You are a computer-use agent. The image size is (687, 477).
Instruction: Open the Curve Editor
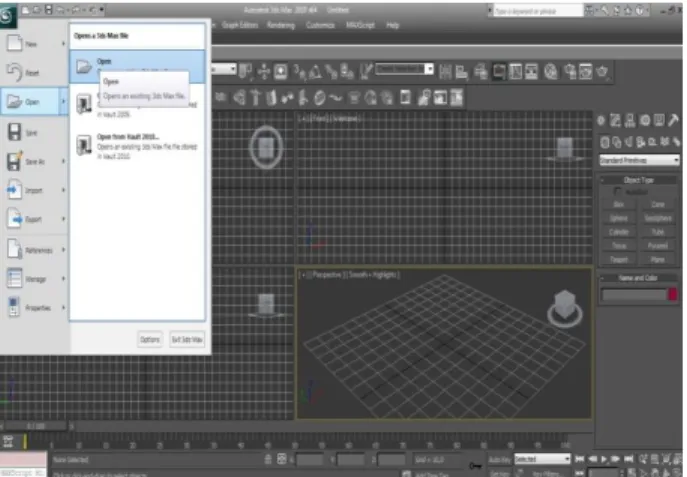[x=515, y=71]
